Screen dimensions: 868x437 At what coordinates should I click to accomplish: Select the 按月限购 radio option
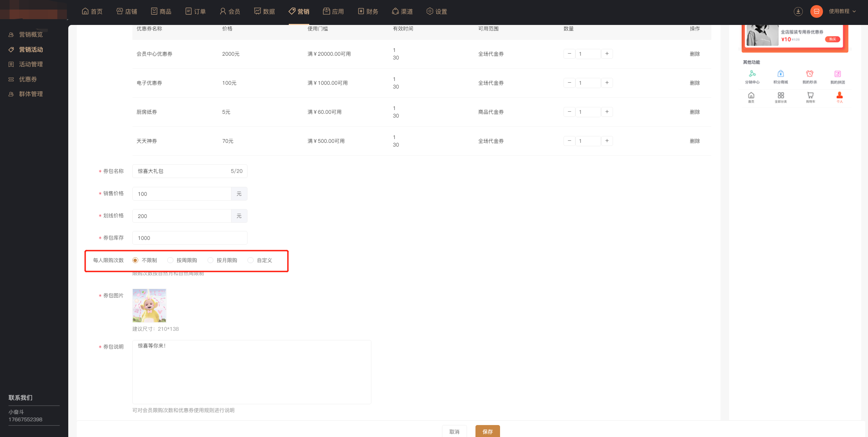click(211, 260)
